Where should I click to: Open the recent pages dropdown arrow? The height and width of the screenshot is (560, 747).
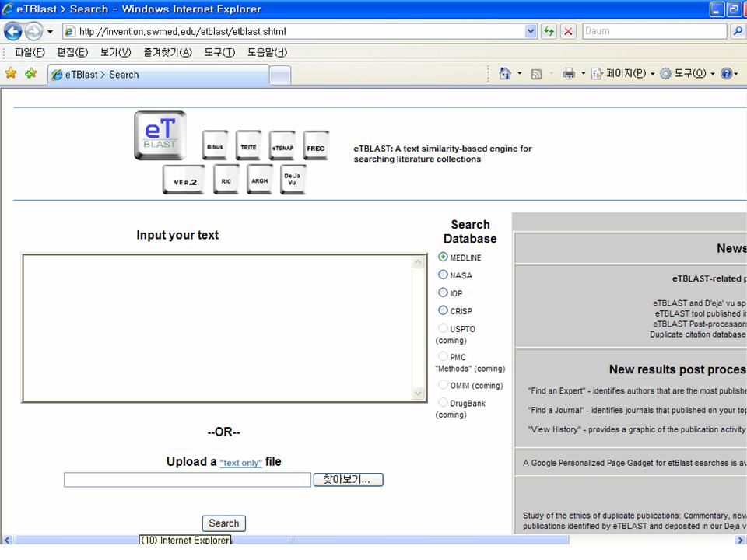point(50,32)
